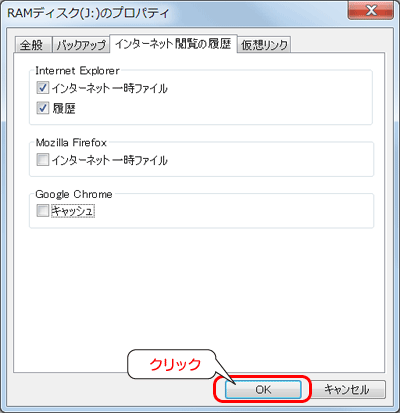Click Firefox's インターネット一時ファイル label text
This screenshot has width=400, height=413.
(110, 160)
